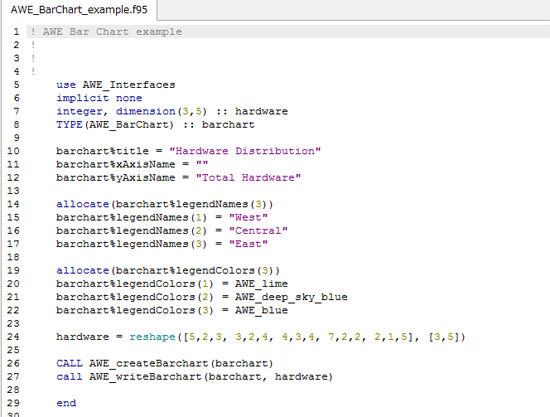
Task: Click the "Hardware Distribution" string literal
Action: coord(245,151)
